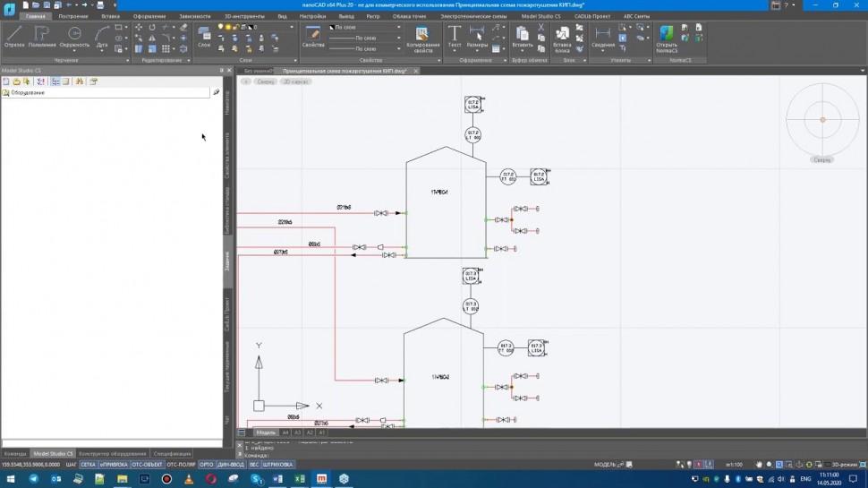
Task: Expand the Редактирование panel group
Action: [x=161, y=60]
